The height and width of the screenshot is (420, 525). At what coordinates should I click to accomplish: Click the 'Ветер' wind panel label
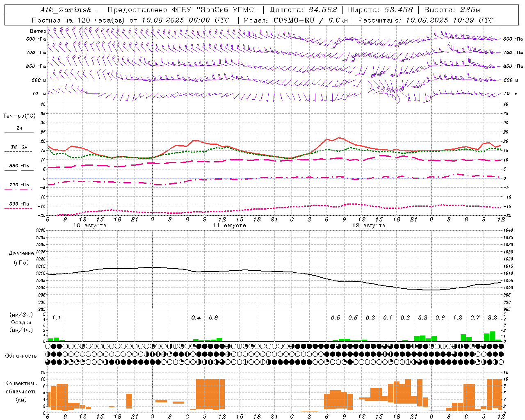click(x=38, y=31)
